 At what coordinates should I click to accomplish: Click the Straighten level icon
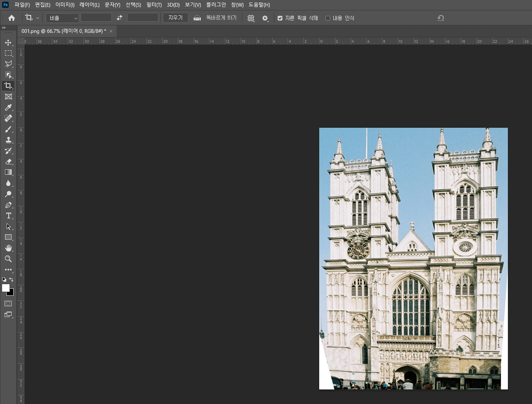coord(197,18)
